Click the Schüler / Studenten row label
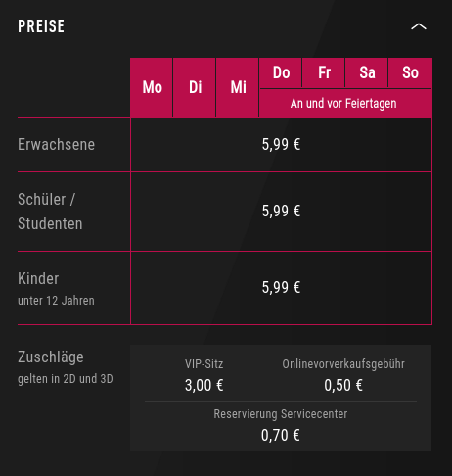This screenshot has width=452, height=476. pos(50,212)
